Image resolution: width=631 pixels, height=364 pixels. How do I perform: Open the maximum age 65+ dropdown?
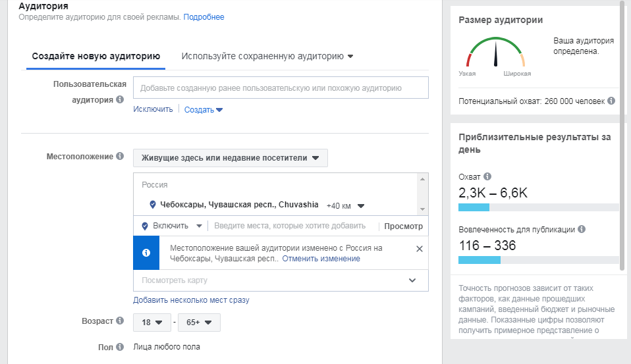(x=199, y=323)
